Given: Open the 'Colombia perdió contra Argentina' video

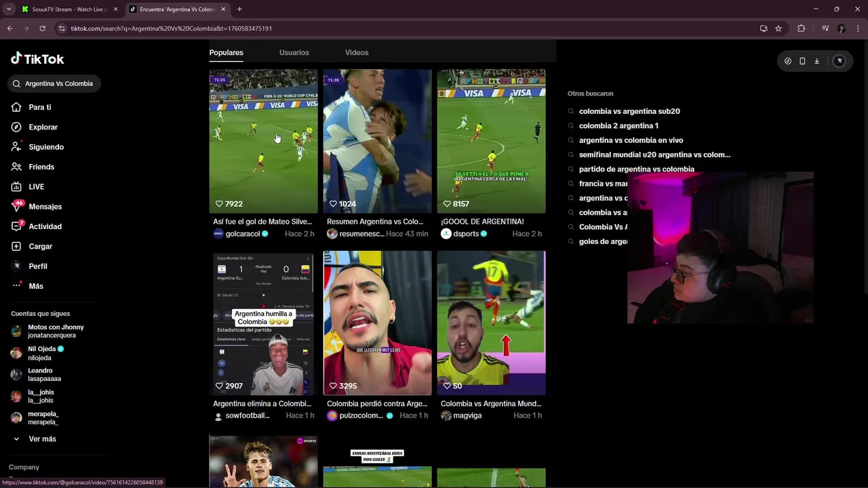Looking at the screenshot, I should pyautogui.click(x=377, y=323).
